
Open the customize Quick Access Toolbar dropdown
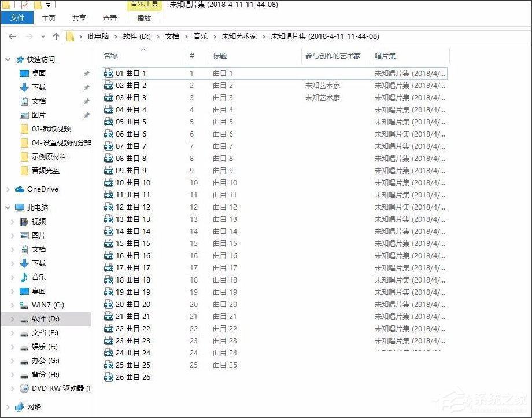[x=48, y=5]
